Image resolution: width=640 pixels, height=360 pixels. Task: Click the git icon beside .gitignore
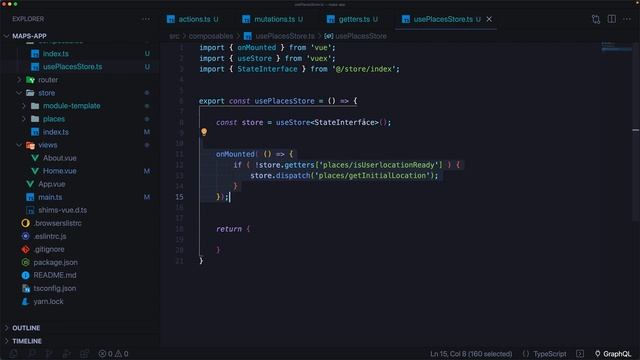click(x=25, y=249)
